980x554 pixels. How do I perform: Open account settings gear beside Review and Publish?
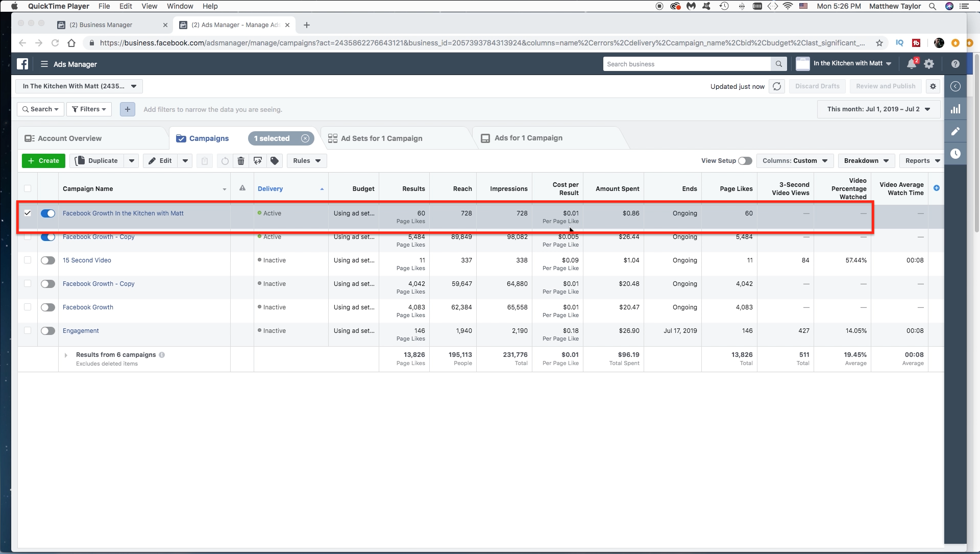(933, 86)
